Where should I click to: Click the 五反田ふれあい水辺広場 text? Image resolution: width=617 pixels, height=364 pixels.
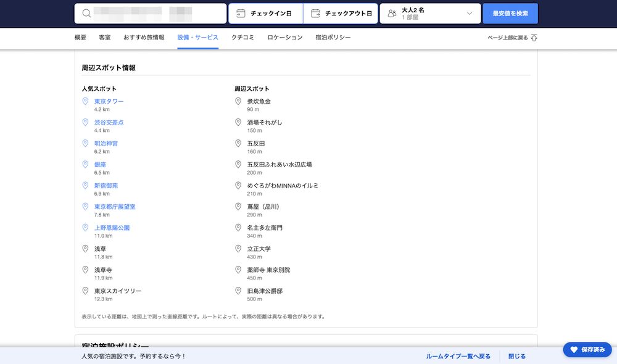point(280,165)
